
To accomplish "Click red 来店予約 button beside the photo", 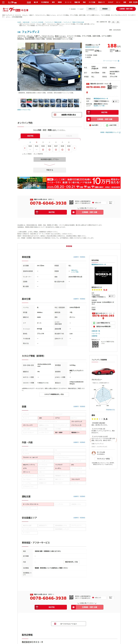I will click(x=102, y=112).
